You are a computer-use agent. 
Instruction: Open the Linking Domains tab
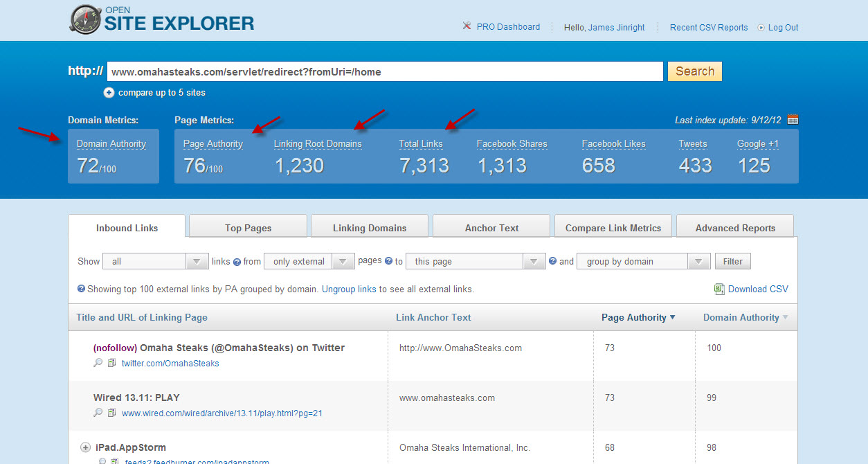(370, 227)
